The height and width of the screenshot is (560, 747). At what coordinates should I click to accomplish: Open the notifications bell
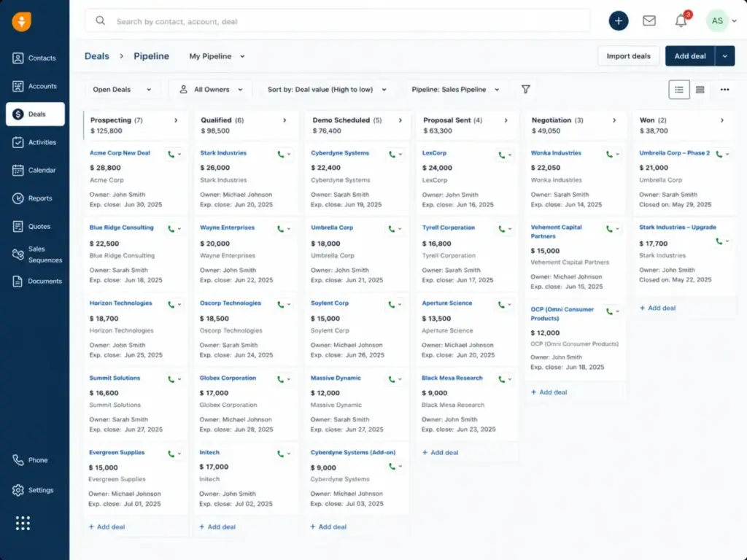click(x=681, y=20)
